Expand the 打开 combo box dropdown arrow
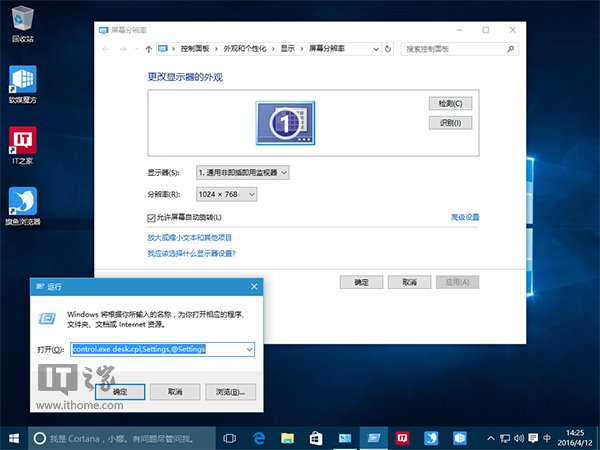Viewport: 600px width, 450px height. (x=249, y=349)
